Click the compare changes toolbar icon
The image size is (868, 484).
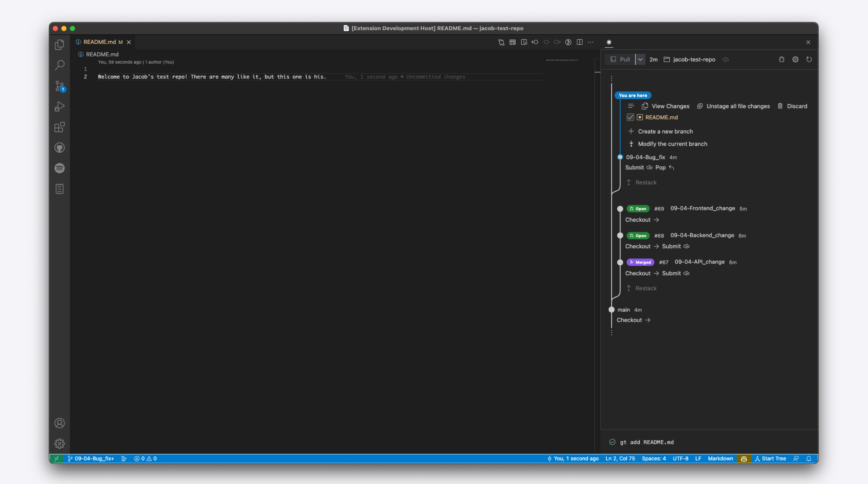[501, 42]
